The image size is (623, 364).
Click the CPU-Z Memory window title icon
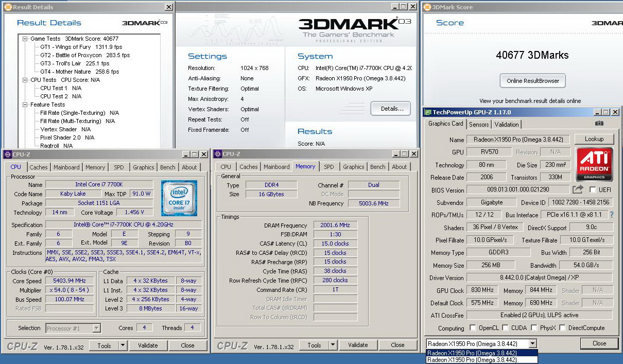tap(218, 153)
